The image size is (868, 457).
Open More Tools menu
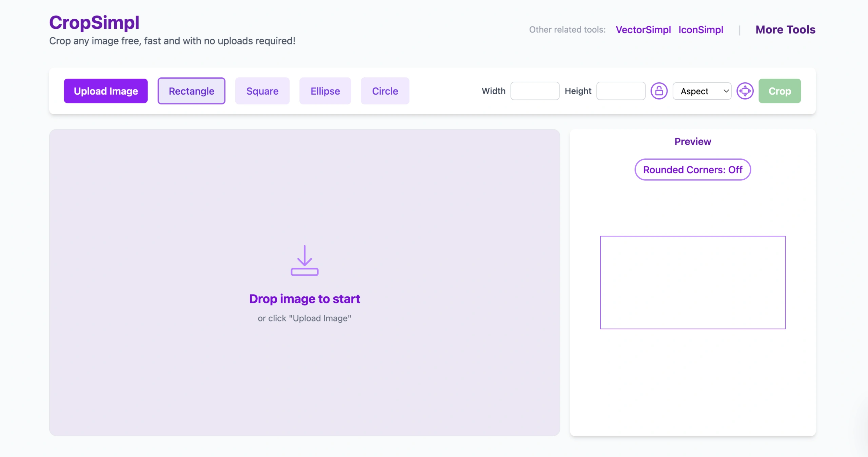coord(785,30)
